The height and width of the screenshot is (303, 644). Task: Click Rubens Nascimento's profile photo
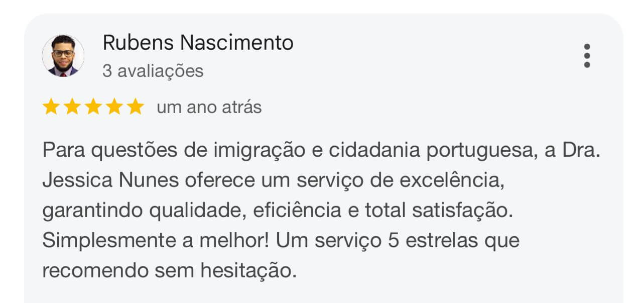63,56
